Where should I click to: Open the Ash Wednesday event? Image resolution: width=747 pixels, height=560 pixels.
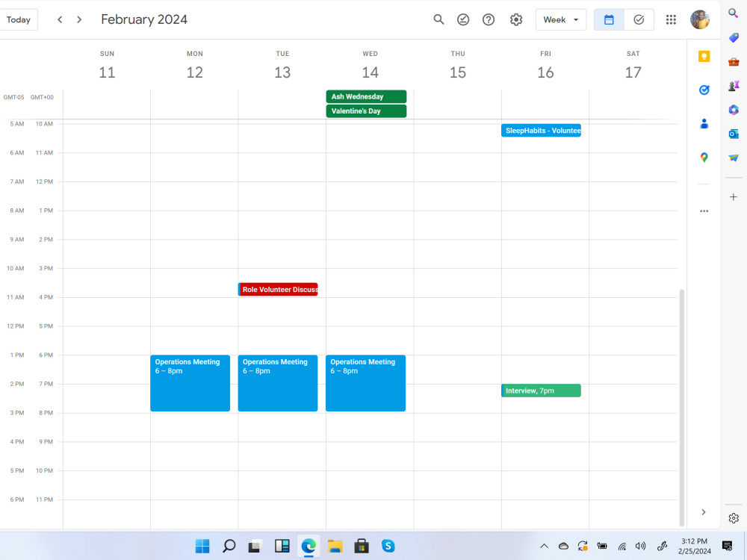pos(366,96)
